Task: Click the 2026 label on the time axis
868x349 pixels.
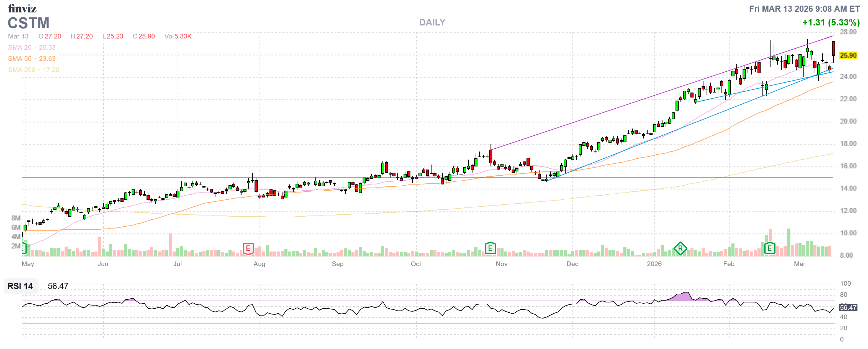Action: point(654,264)
